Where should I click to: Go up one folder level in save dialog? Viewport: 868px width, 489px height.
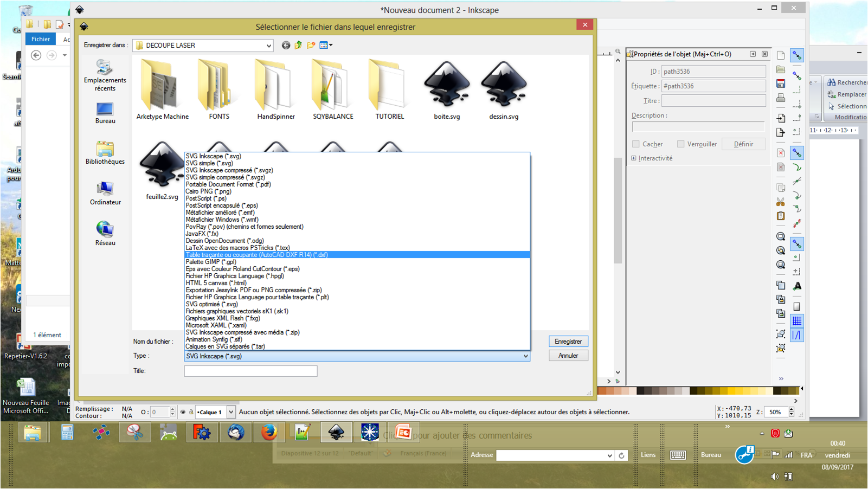298,46
